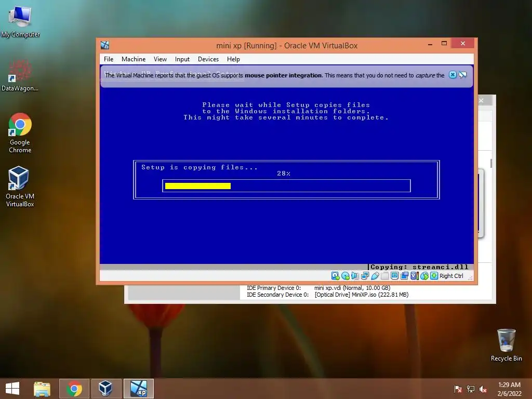Open the Input menu

(x=182, y=59)
